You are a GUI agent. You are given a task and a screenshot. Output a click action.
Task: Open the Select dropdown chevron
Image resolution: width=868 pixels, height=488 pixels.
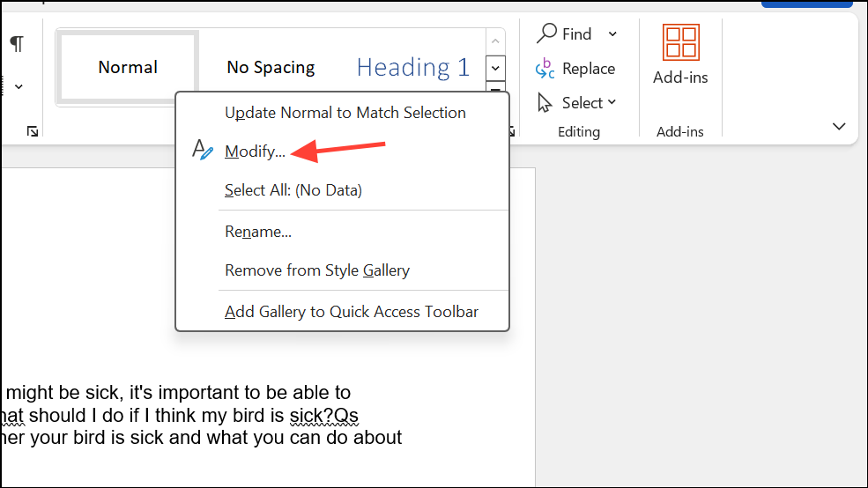[x=612, y=103]
